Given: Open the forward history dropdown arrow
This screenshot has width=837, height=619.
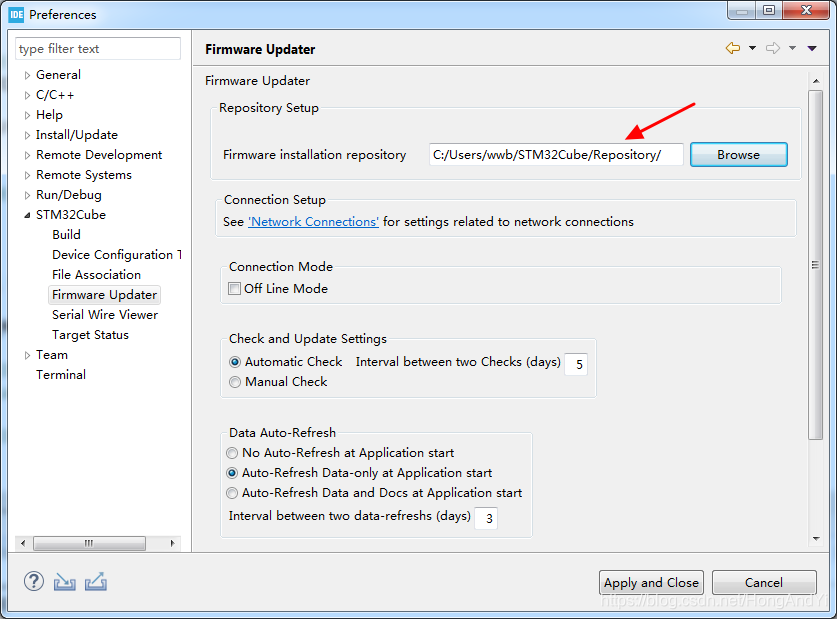Looking at the screenshot, I should (x=792, y=48).
